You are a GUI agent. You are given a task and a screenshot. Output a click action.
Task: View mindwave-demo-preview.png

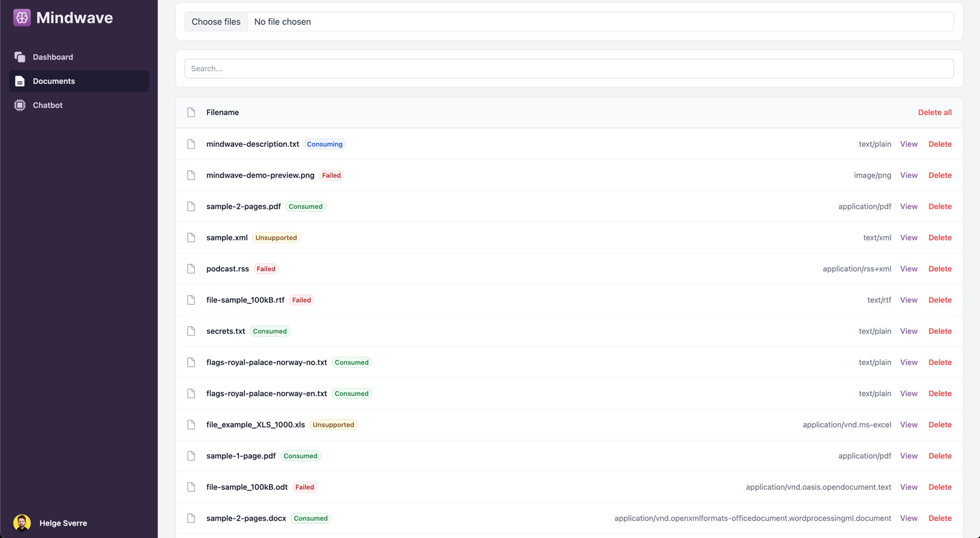click(x=908, y=175)
